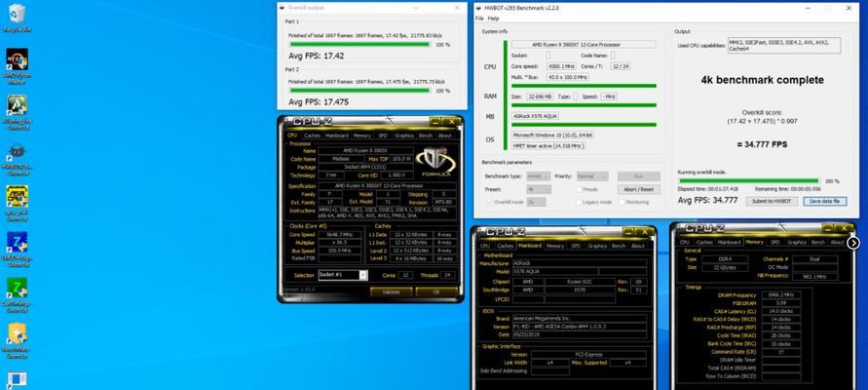868x390 pixels.
Task: Close the CPU-Z Mainboard window
Action: click(647, 230)
